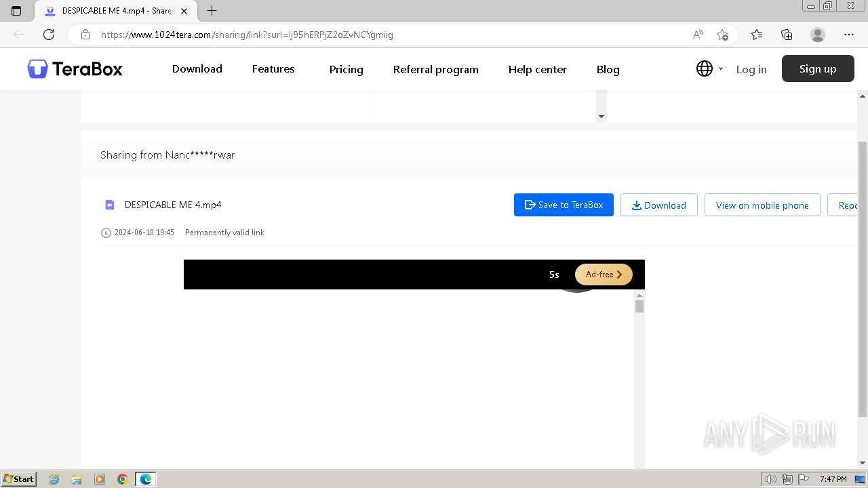Open the Favorites list
The image size is (868, 488).
(757, 35)
